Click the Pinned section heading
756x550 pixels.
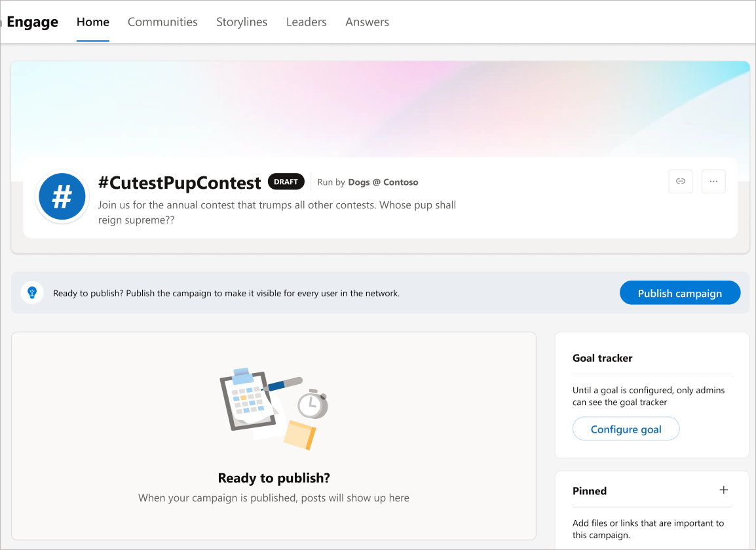point(590,491)
